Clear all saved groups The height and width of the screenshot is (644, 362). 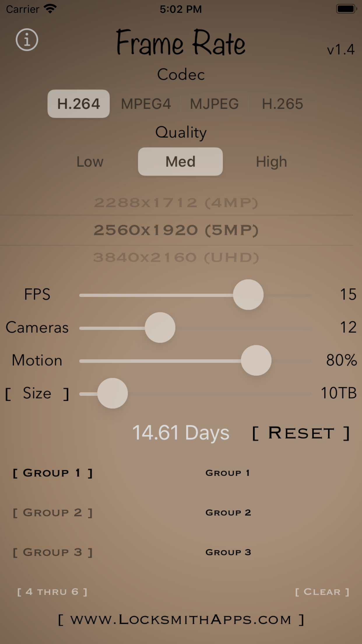pyautogui.click(x=321, y=592)
